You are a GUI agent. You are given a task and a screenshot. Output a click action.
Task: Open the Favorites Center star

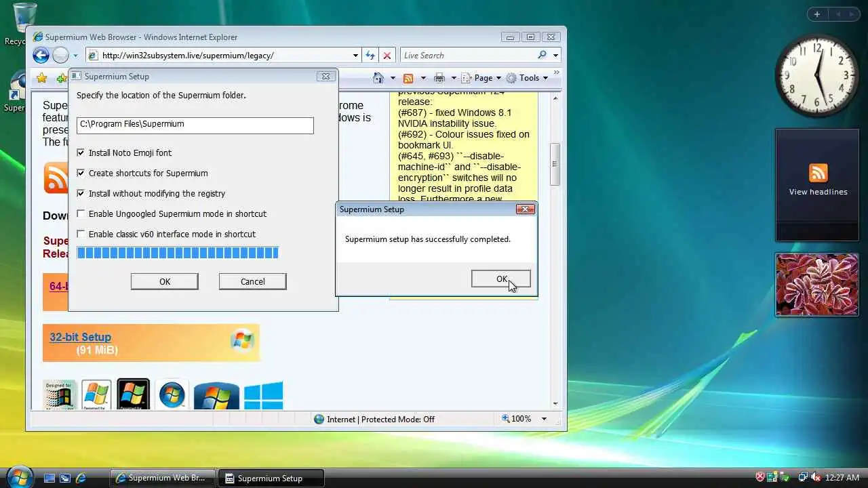(41, 78)
